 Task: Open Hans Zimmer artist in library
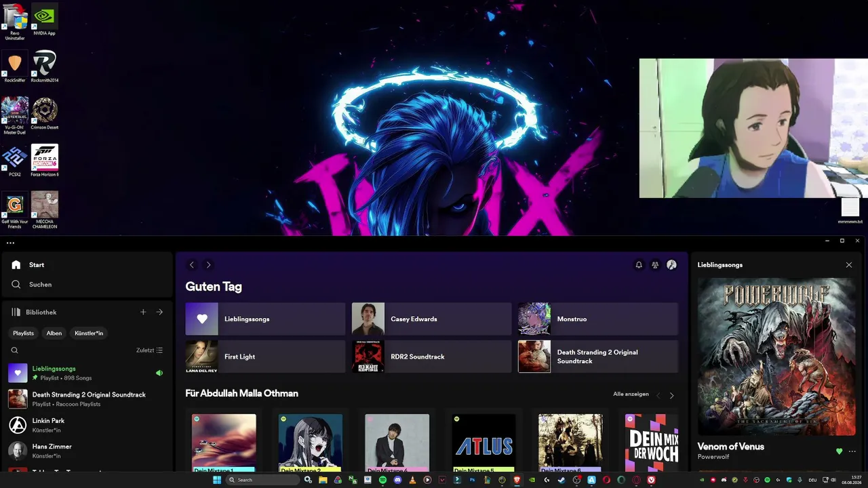(x=87, y=451)
